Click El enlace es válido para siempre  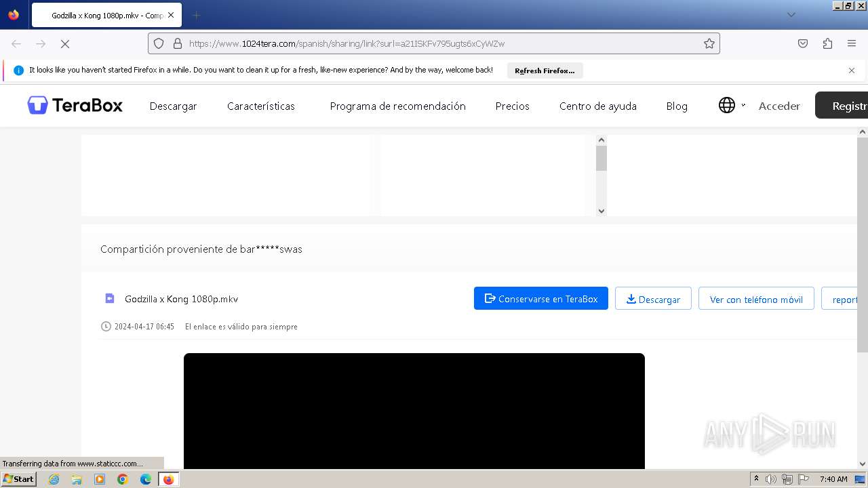pyautogui.click(x=241, y=327)
